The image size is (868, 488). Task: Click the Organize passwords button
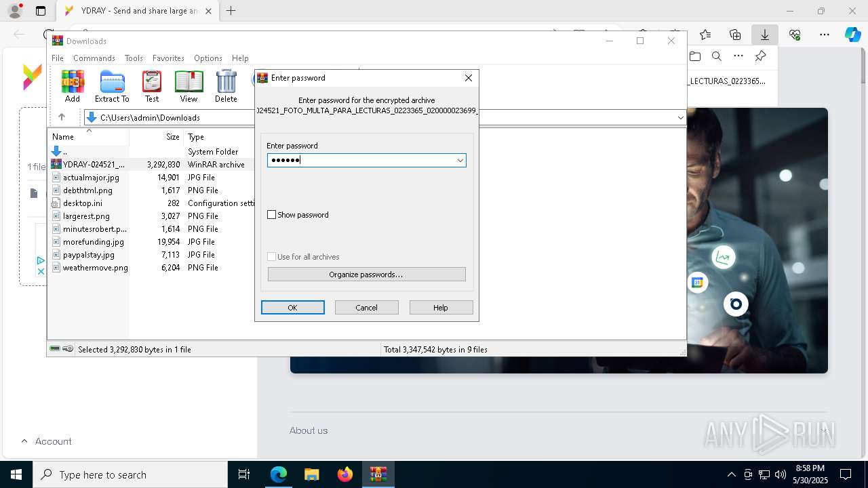click(367, 274)
